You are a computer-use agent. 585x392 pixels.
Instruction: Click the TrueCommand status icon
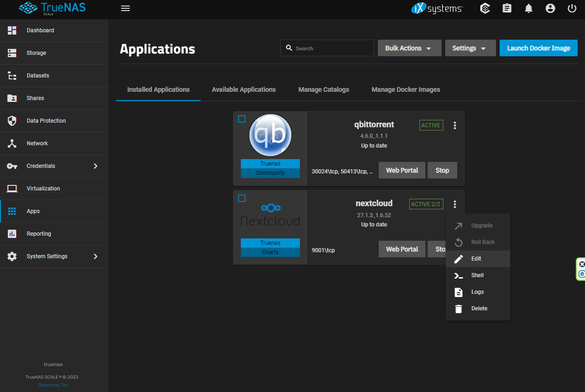[x=485, y=8]
